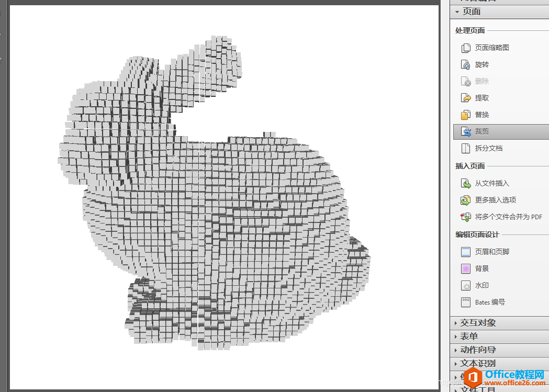Select the Bates 编号 numbering icon

pyautogui.click(x=466, y=303)
